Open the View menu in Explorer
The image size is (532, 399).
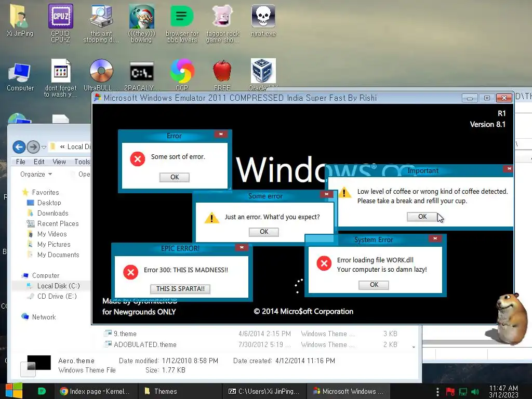(59, 162)
